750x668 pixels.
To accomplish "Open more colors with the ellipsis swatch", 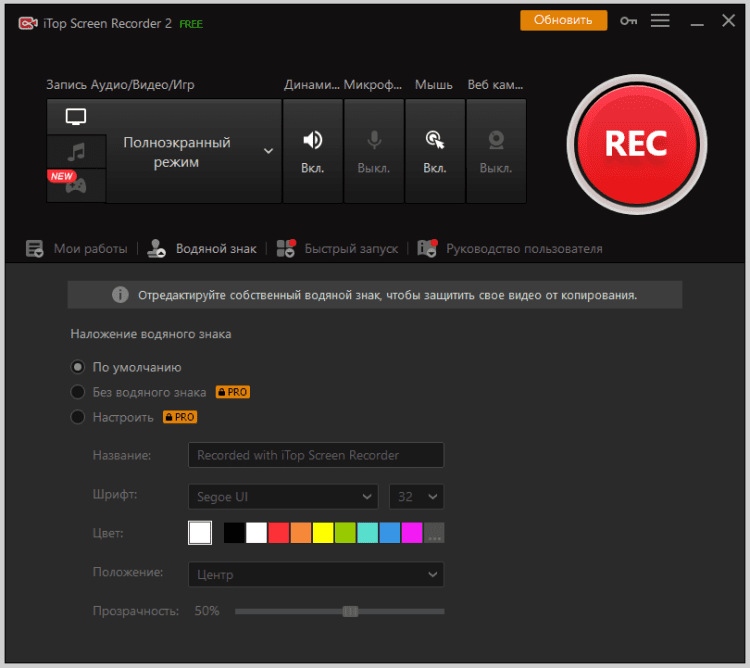I will click(x=434, y=533).
